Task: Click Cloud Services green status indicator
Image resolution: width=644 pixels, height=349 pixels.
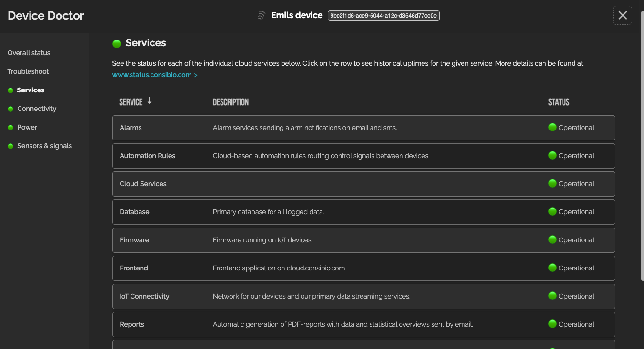Action: click(553, 183)
